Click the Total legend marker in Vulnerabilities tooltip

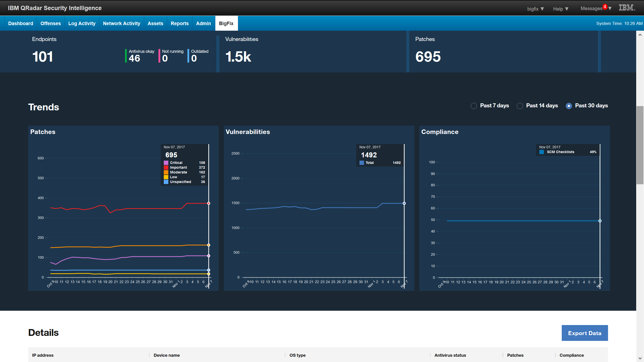pyautogui.click(x=361, y=163)
